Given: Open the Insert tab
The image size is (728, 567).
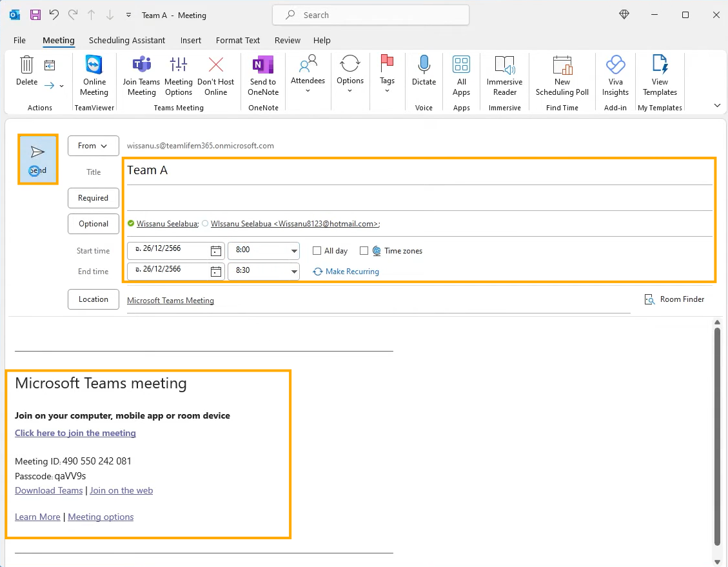Looking at the screenshot, I should coord(191,41).
